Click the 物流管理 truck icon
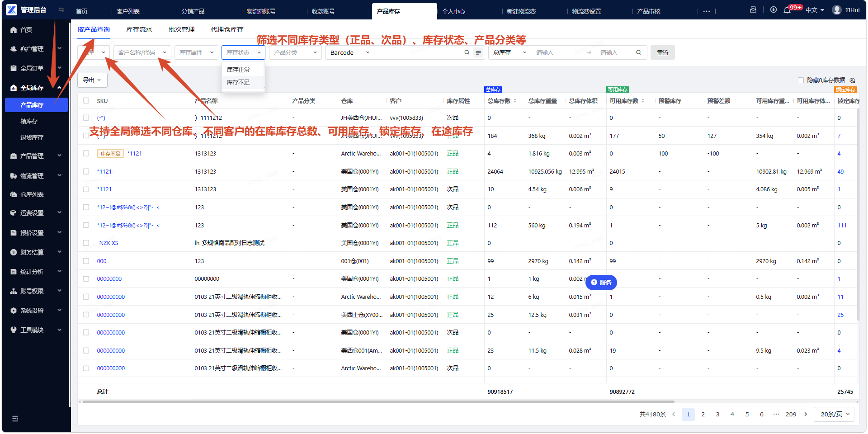Screen dimensions: 868x434 (14, 176)
